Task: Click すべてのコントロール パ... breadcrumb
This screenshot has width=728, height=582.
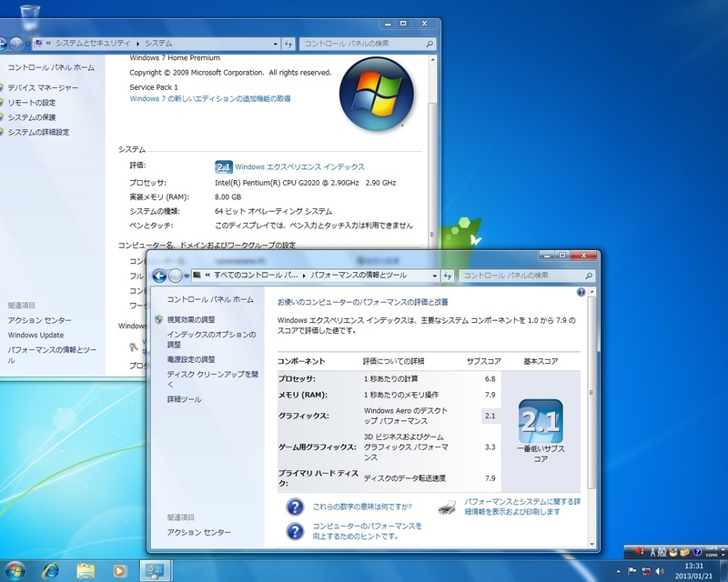Action: (256, 275)
